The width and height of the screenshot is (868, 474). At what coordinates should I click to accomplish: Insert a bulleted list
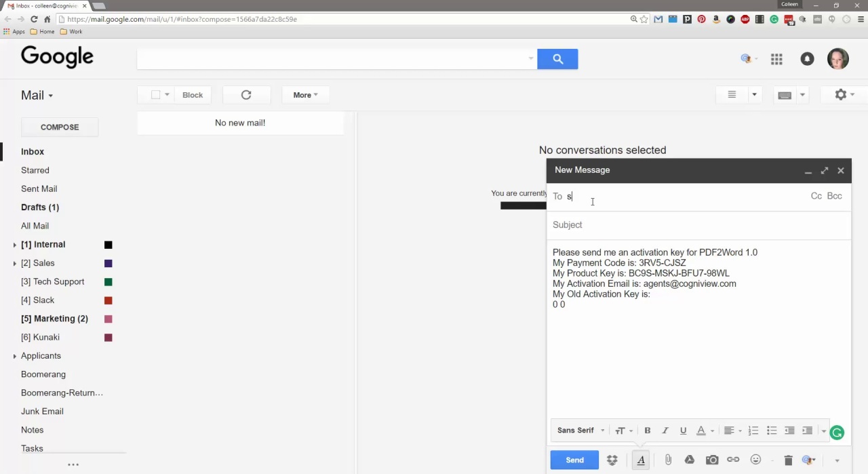pyautogui.click(x=772, y=431)
